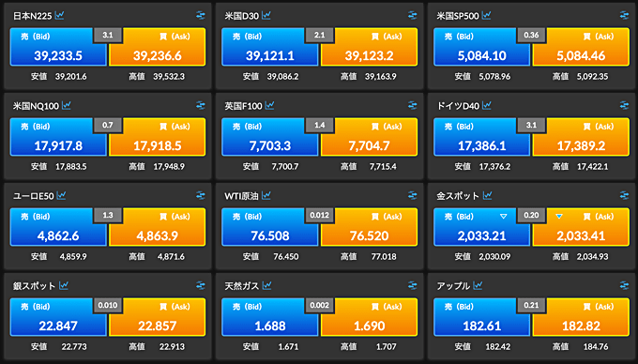Click the 0.012 spread badge on WTI原油
The width and height of the screenshot is (638, 364).
(x=319, y=215)
